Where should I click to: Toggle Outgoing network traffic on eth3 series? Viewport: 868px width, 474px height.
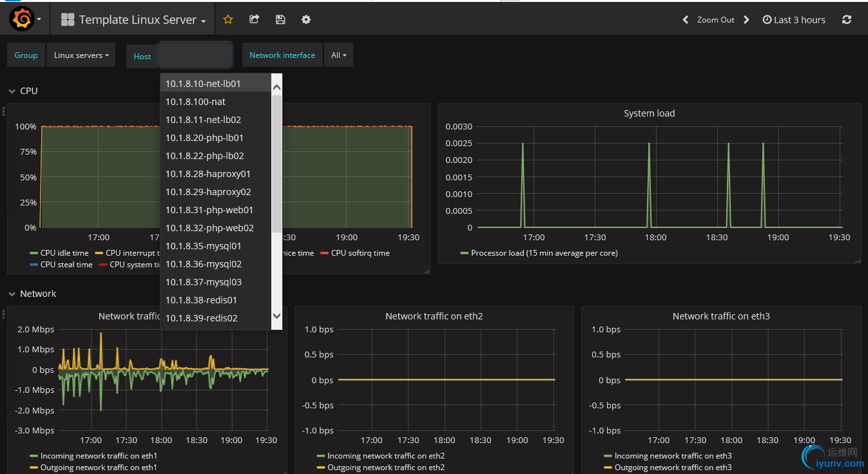pyautogui.click(x=673, y=468)
